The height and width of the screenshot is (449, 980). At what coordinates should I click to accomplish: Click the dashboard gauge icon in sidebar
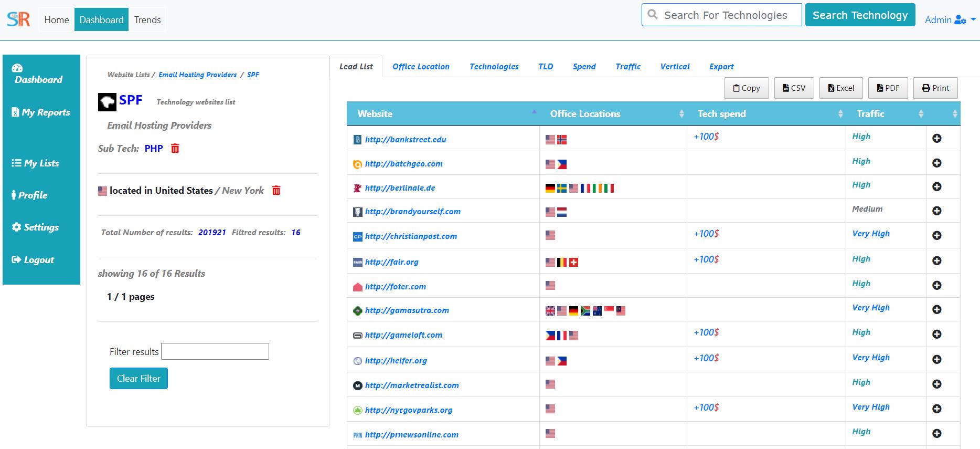(17, 68)
